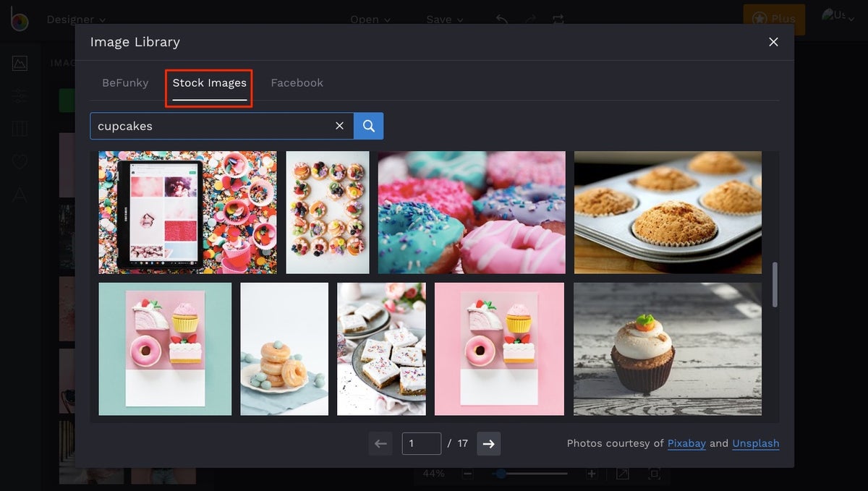
Task: Click the resize project icon in toolbar
Action: click(558, 20)
